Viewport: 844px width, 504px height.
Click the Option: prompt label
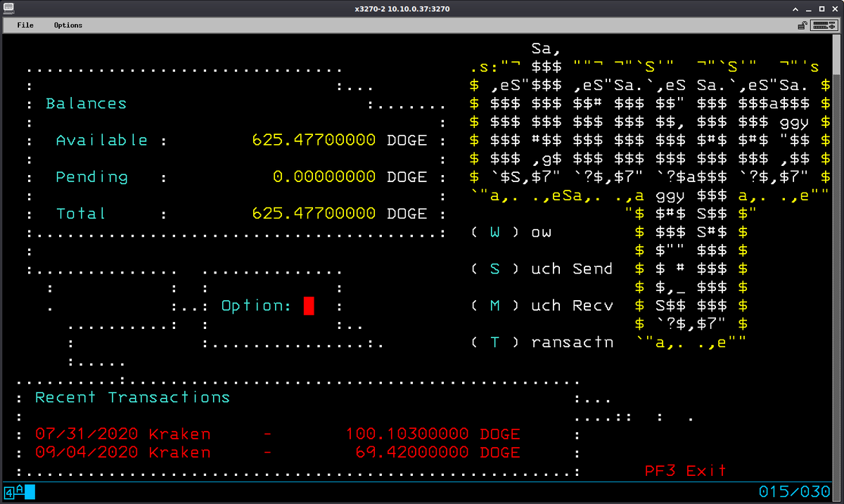256,306
